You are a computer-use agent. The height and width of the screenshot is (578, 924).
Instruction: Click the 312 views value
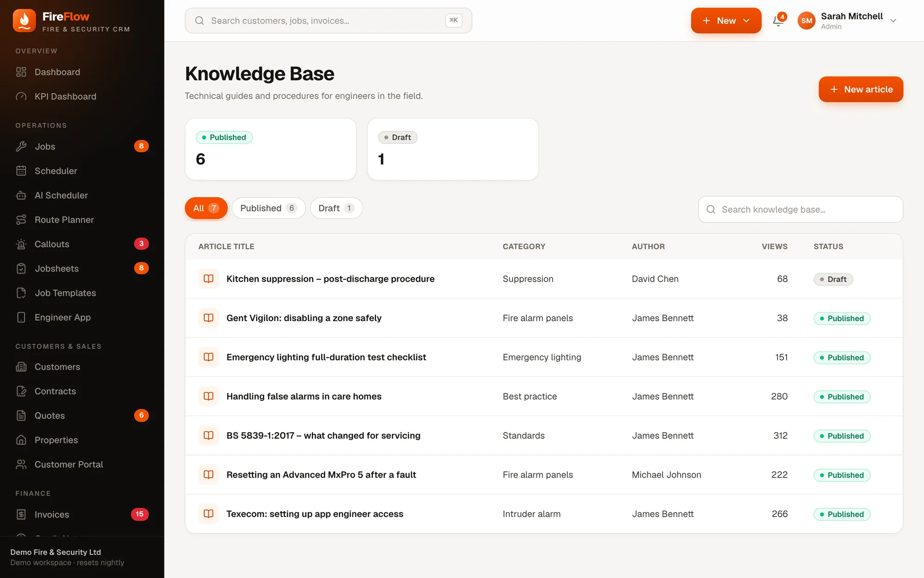click(781, 436)
